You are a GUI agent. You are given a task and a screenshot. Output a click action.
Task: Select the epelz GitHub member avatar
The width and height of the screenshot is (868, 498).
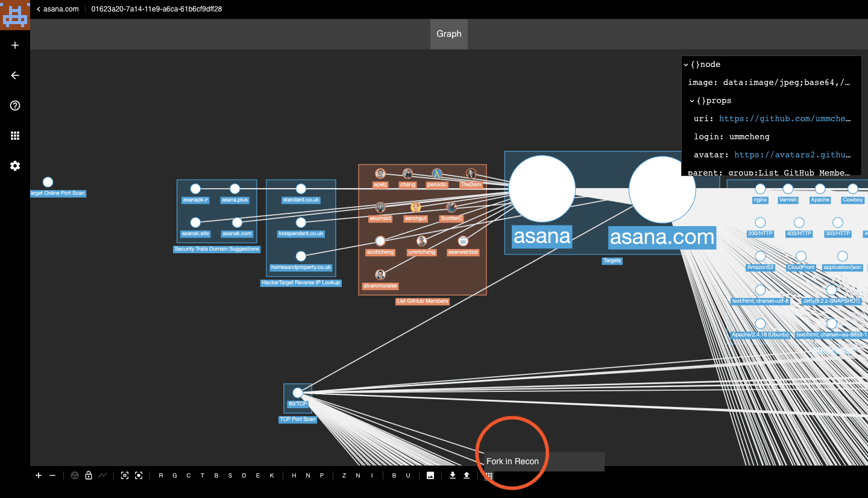(x=380, y=174)
